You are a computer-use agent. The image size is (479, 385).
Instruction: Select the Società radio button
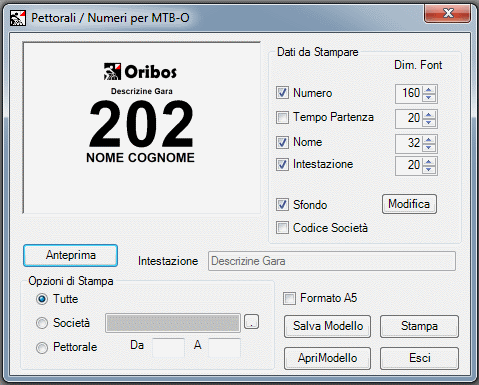(42, 323)
